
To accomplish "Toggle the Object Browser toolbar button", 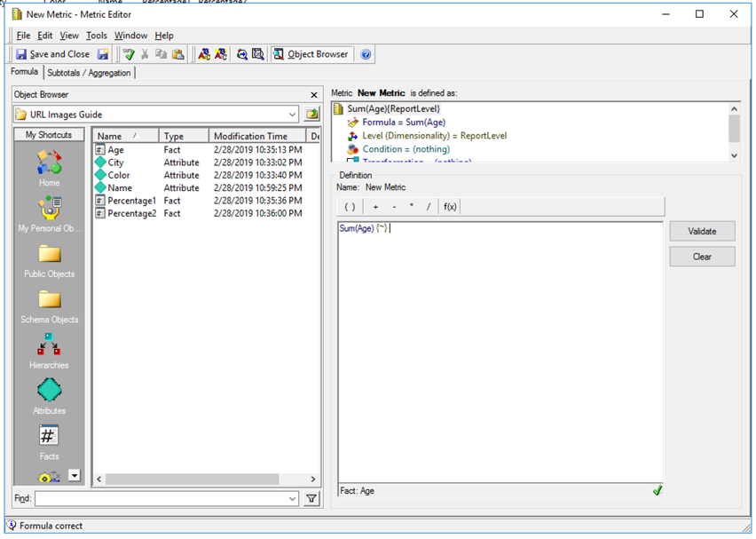I will click(x=311, y=54).
